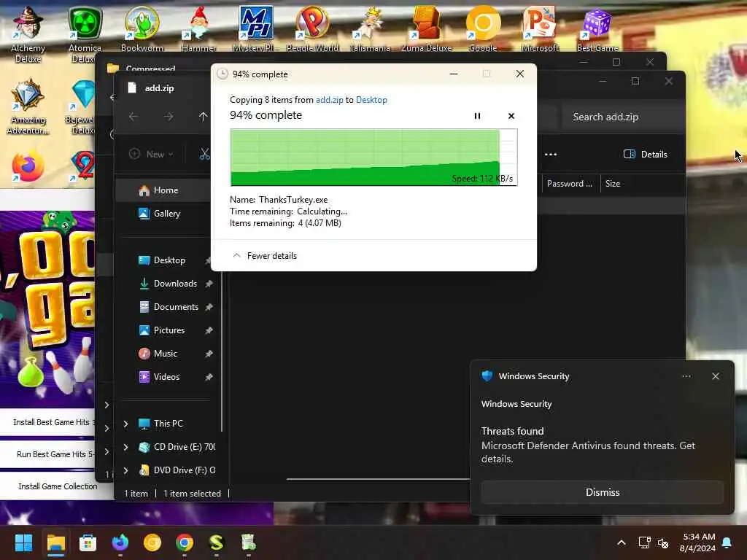Image resolution: width=747 pixels, height=560 pixels.
Task: Click add.zip link in copy dialog
Action: 329,99
